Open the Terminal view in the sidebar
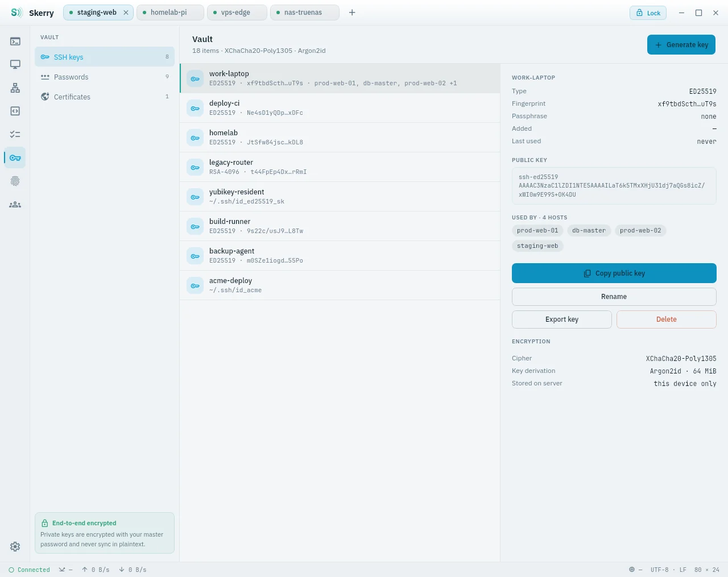Image resolution: width=728 pixels, height=577 pixels. point(15,41)
